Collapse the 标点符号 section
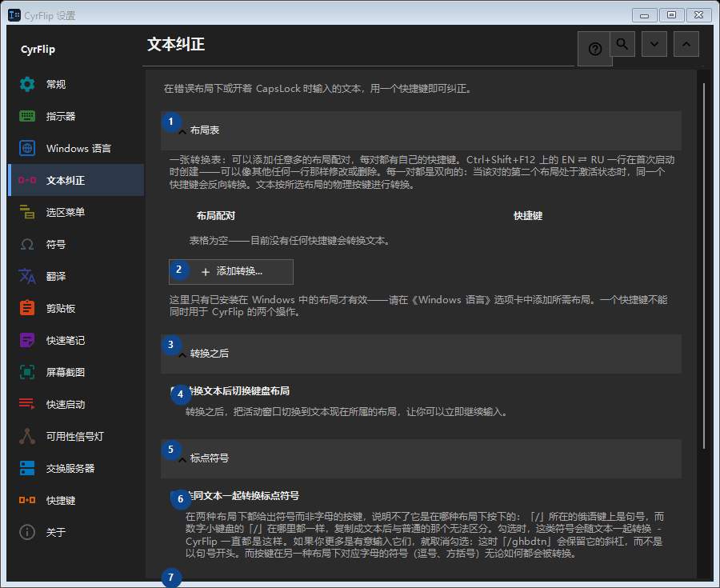Image resolution: width=720 pixels, height=588 pixels. coord(421,458)
